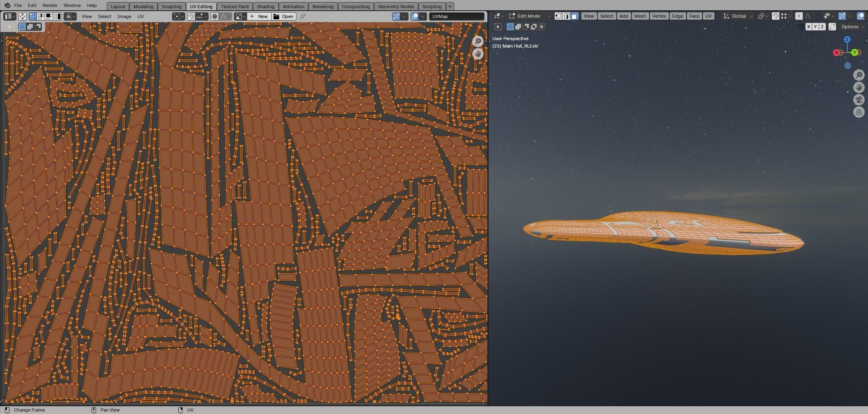Select box-select Extend mode in UV editor
This screenshot has height=414, width=868.
pyautogui.click(x=30, y=27)
